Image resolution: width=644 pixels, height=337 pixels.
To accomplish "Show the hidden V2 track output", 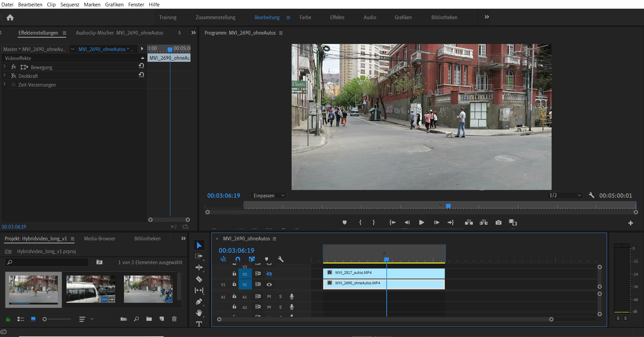I will [x=269, y=274].
